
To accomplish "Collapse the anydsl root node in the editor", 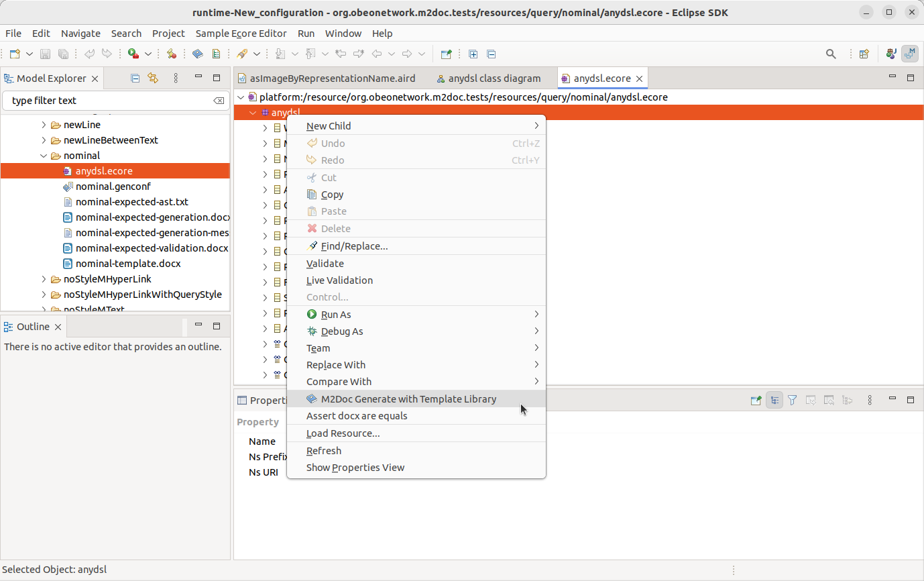I will click(x=253, y=112).
